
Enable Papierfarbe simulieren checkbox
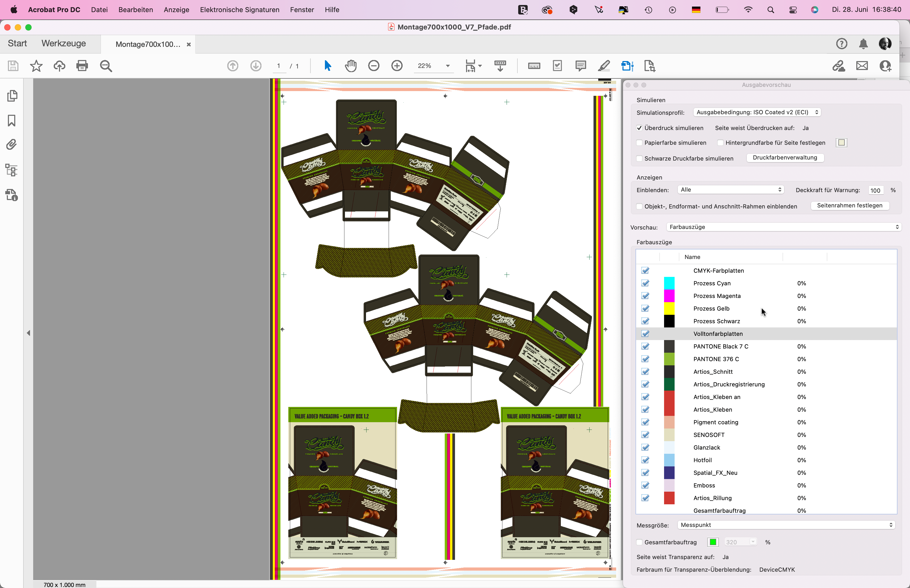point(639,143)
